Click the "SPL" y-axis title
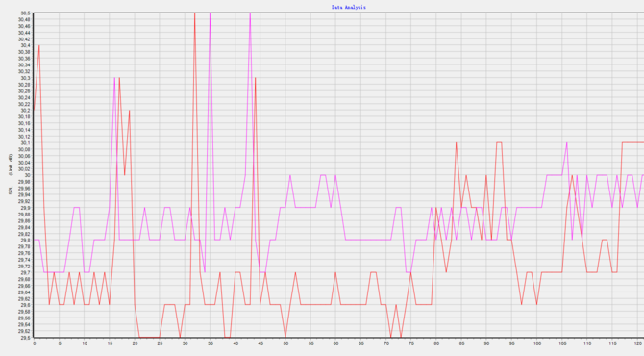Image resolution: width=644 pixels, height=356 pixels. [11, 191]
